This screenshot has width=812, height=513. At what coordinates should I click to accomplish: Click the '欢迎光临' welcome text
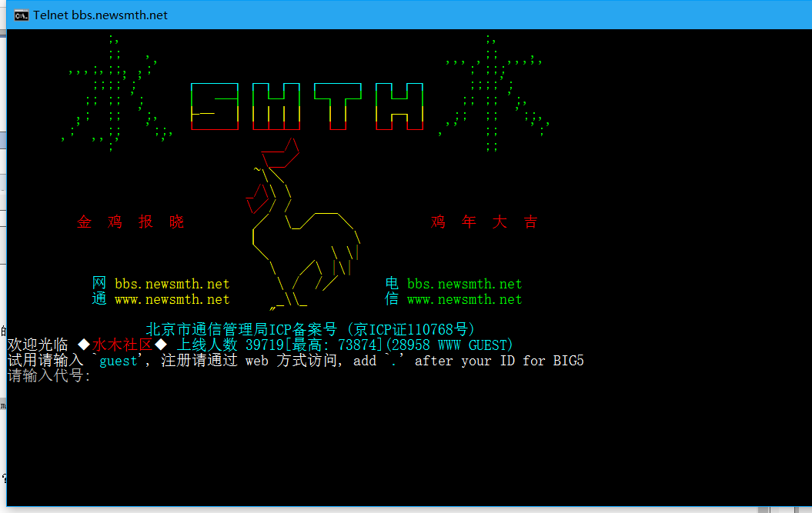click(38, 345)
